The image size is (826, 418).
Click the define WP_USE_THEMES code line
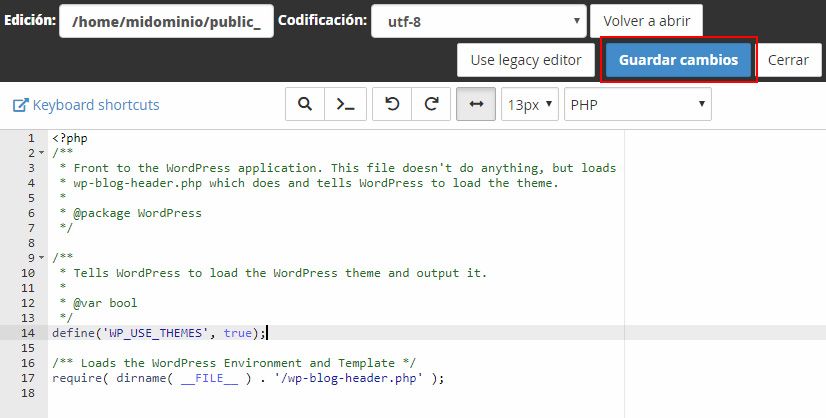(x=159, y=333)
